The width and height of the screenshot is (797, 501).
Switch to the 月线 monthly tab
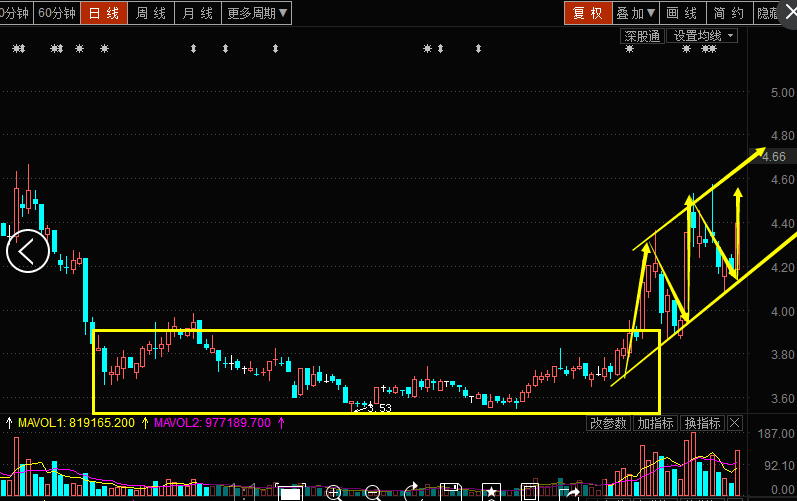(x=198, y=13)
